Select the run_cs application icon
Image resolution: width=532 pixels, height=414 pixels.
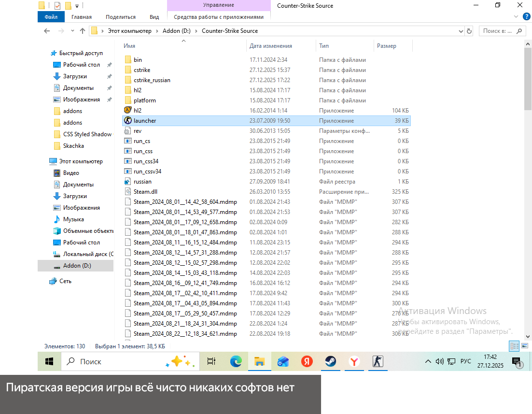[127, 141]
